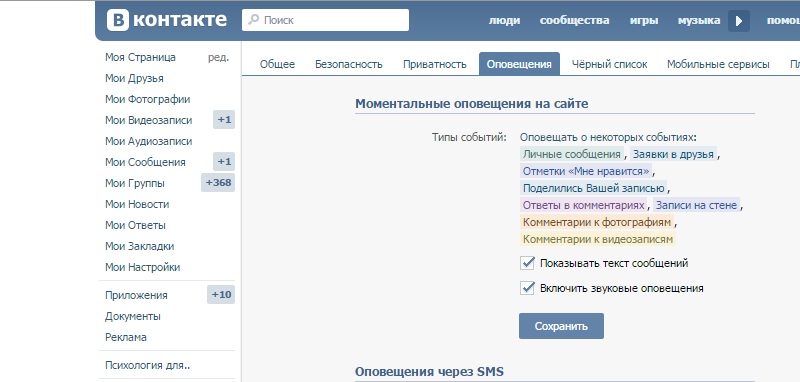This screenshot has height=382, width=800.
Task: Open the +10 applications counter badge
Action: (221, 295)
